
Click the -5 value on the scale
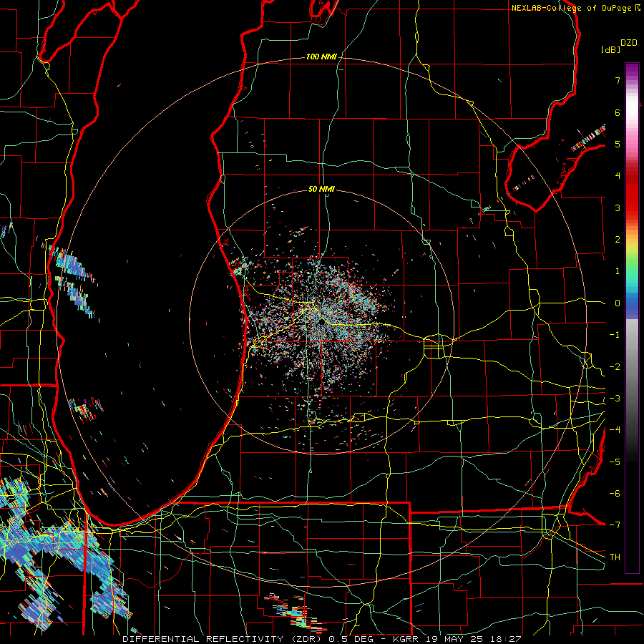(x=615, y=462)
